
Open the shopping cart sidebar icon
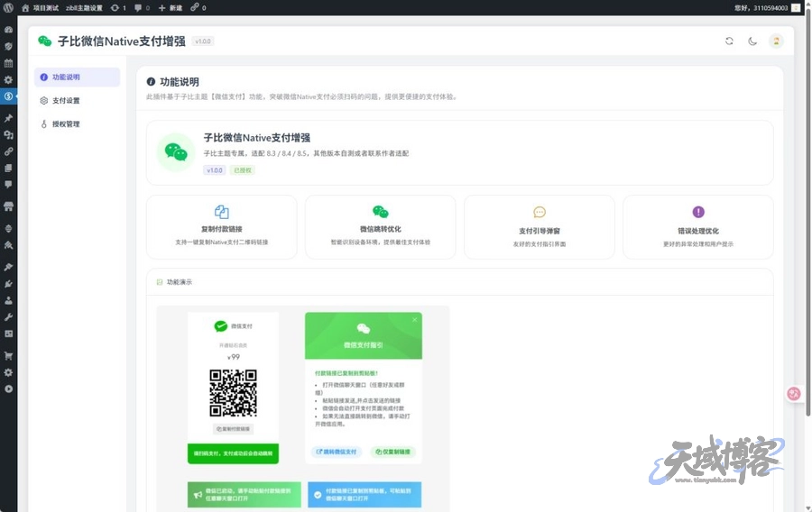click(x=8, y=356)
